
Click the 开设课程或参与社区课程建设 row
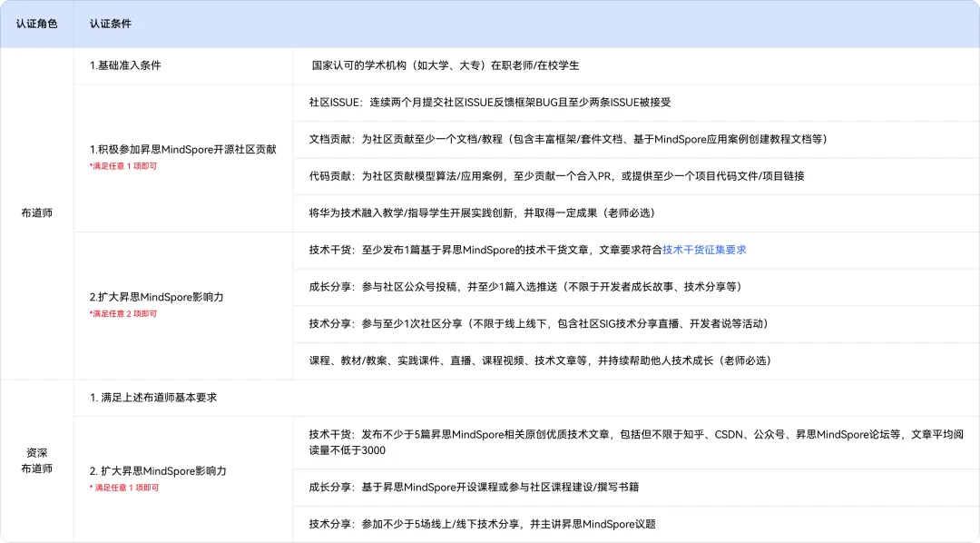(x=474, y=487)
